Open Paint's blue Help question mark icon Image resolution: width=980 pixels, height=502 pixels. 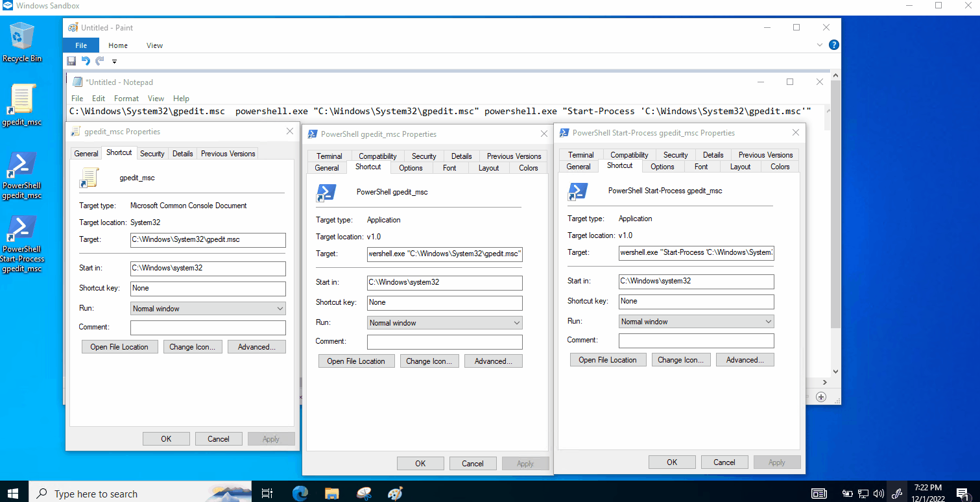click(834, 45)
